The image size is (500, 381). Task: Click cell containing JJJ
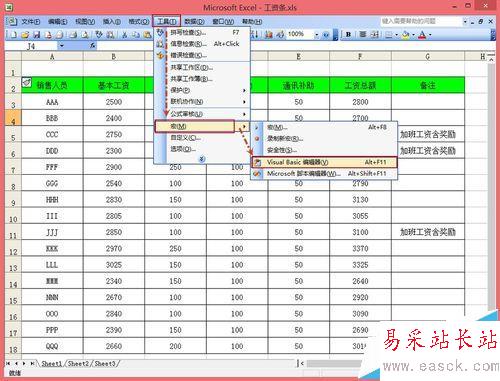pos(52,232)
